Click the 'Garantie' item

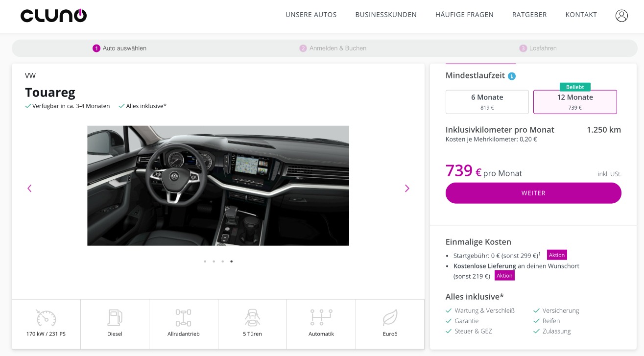467,321
